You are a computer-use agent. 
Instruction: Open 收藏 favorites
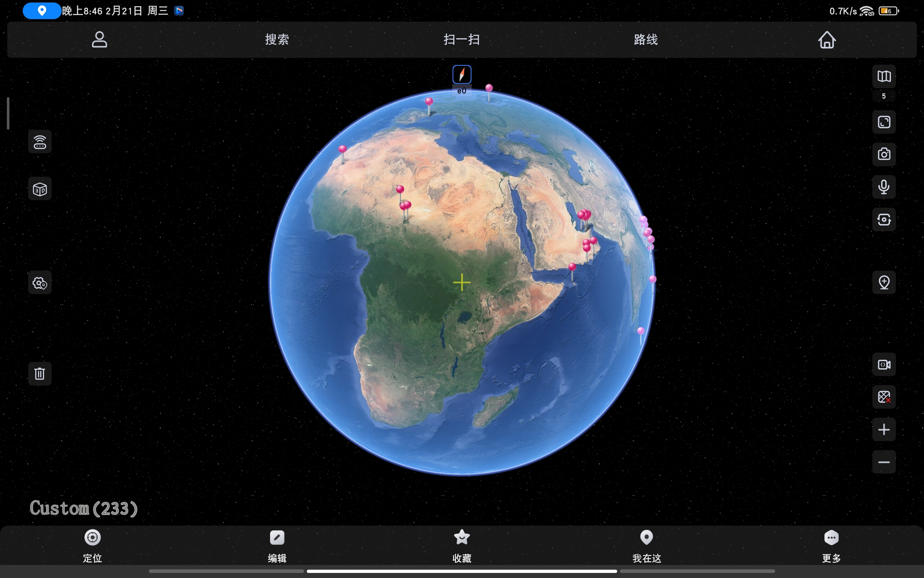pyautogui.click(x=462, y=546)
